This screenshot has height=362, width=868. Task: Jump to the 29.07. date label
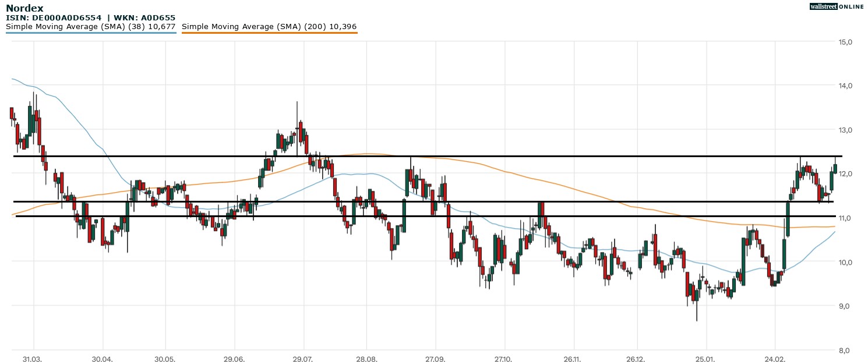[302, 359]
